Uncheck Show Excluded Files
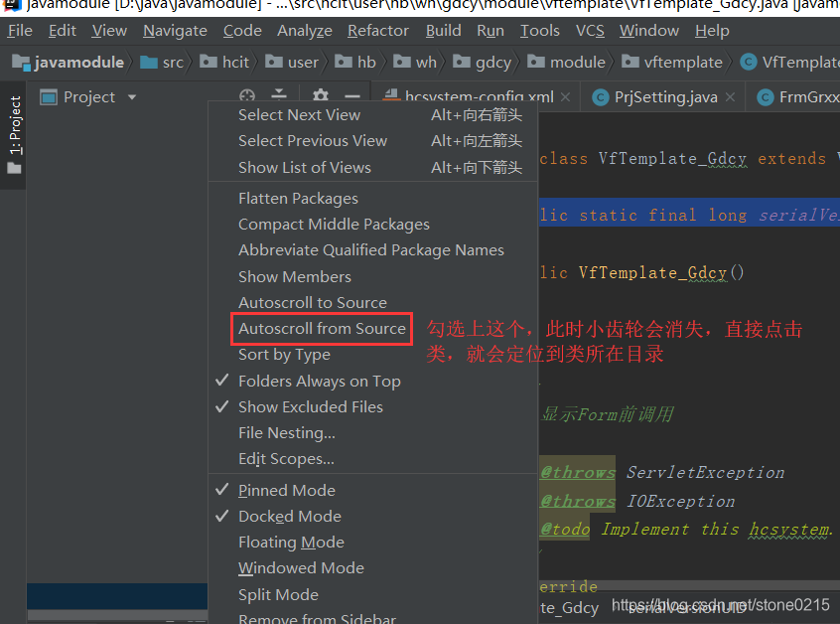Viewport: 840px width, 624px height. [373, 406]
